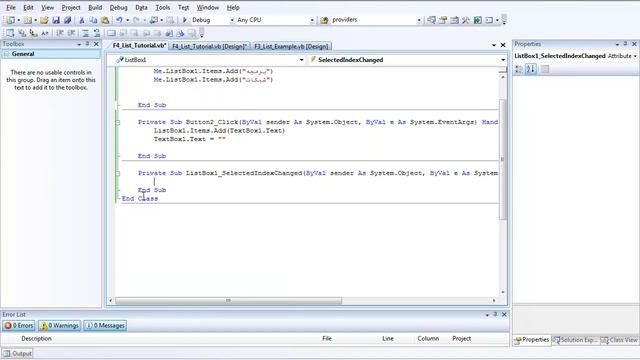Screen dimensions: 640x360
Task: Collapse the ListBox1_SelectedIndexChanged sub outline
Action: click(118, 173)
